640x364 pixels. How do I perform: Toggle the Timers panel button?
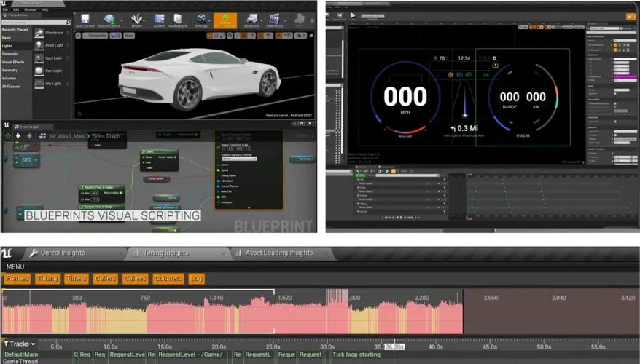[x=77, y=279]
